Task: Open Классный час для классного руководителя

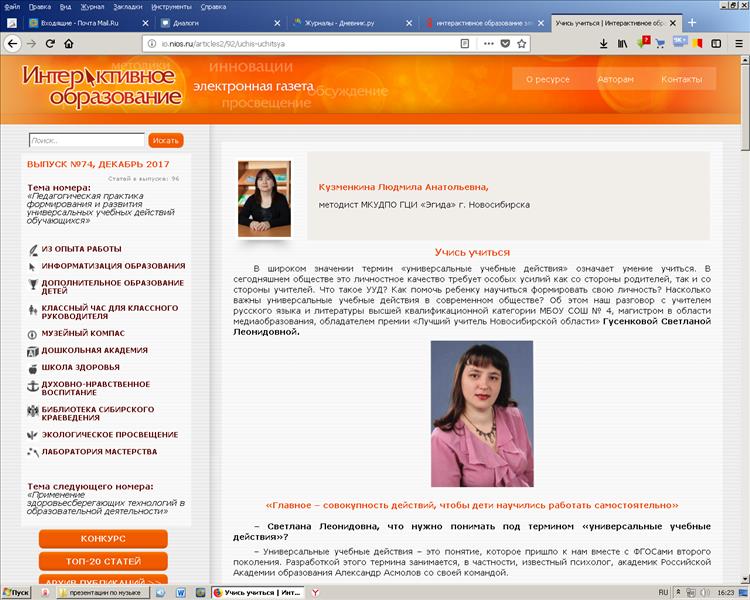Action: pos(110,312)
